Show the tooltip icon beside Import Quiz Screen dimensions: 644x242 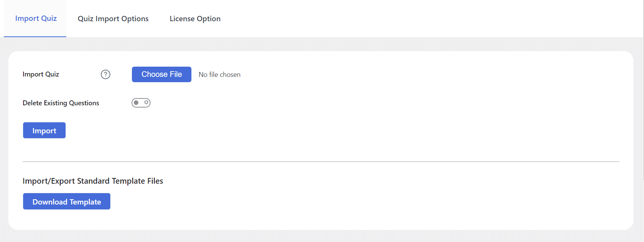coord(105,75)
